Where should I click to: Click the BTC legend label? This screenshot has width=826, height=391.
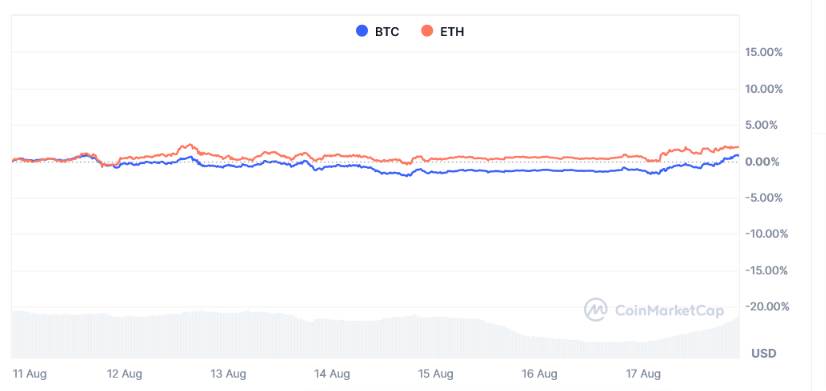pos(387,32)
